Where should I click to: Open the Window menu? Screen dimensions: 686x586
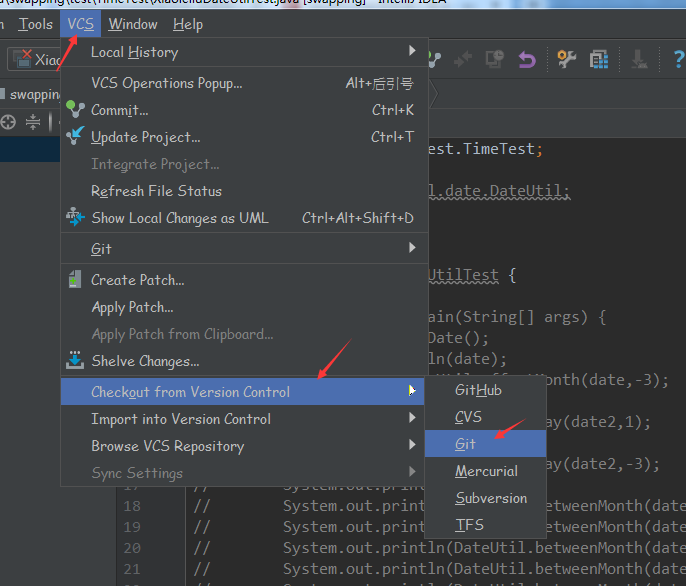coord(133,24)
